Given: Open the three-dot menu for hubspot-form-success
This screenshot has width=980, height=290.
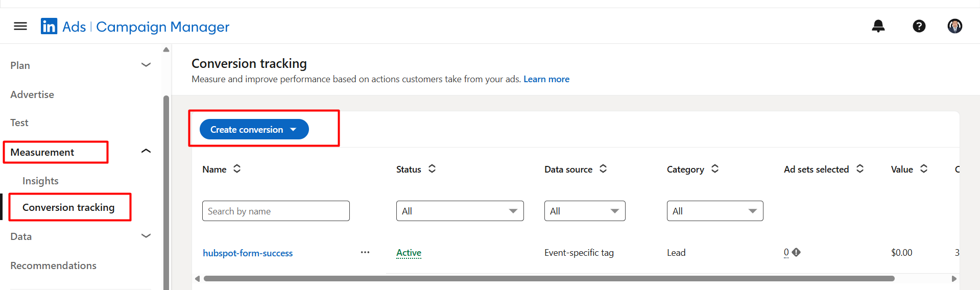Looking at the screenshot, I should click(x=365, y=252).
